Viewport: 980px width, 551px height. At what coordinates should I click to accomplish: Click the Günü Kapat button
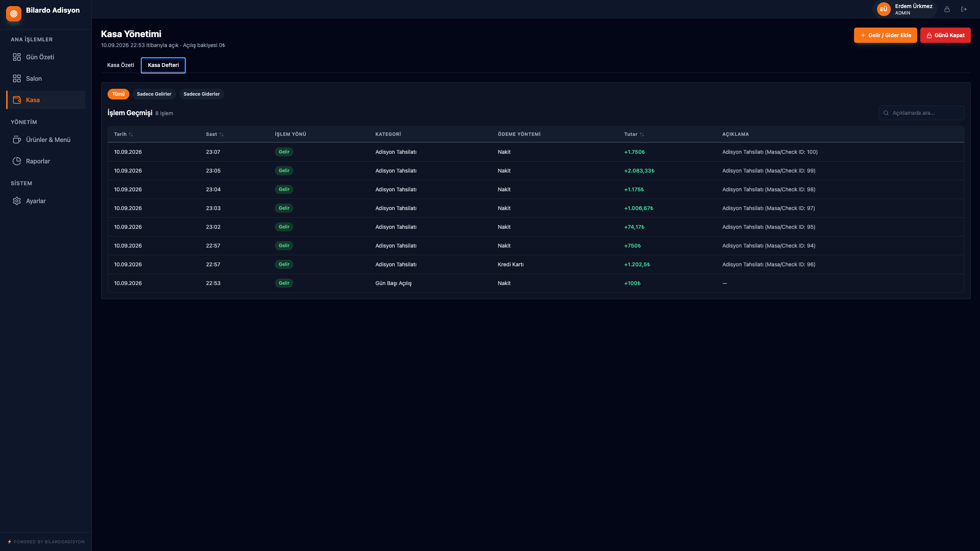click(x=946, y=35)
